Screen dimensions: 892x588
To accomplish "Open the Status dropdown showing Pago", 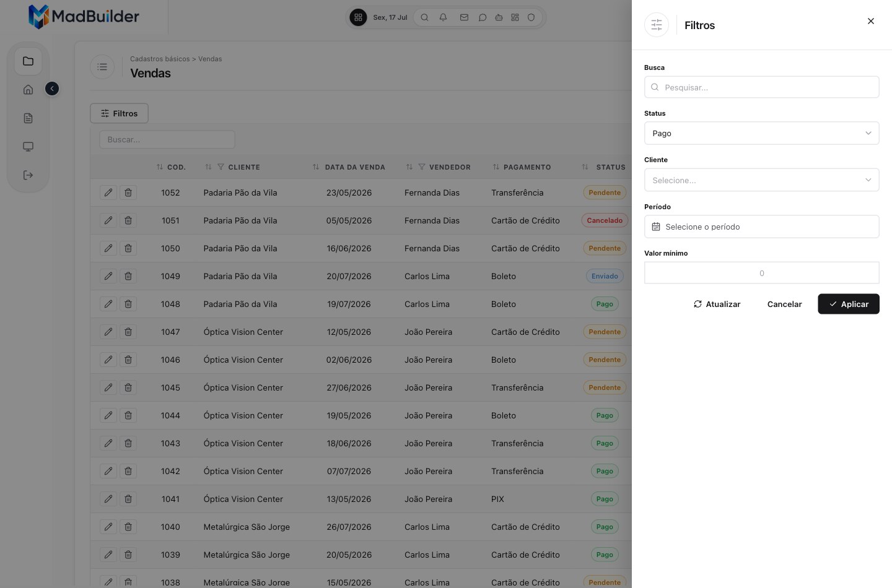I will [x=762, y=133].
